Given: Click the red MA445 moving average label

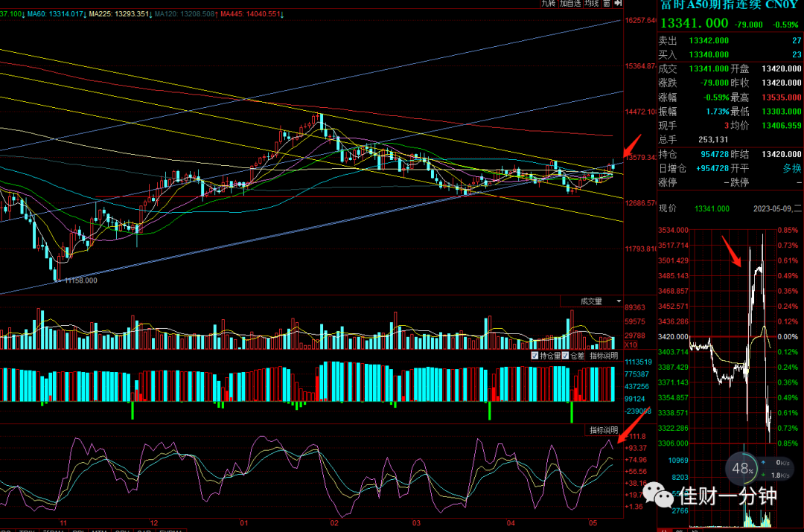Looking at the screenshot, I should [x=252, y=14].
